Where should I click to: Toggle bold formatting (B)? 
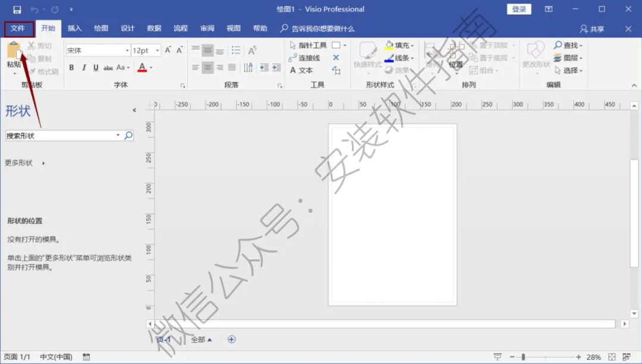coord(72,68)
